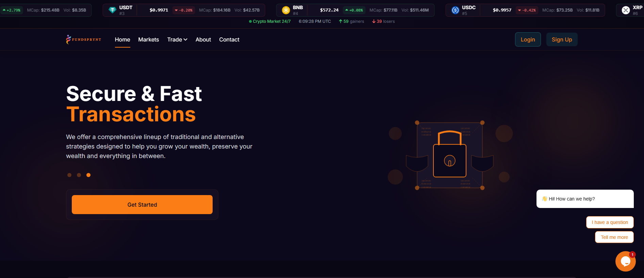644x278 pixels.
Task: Open the orange chat bubble widget
Action: (625, 261)
